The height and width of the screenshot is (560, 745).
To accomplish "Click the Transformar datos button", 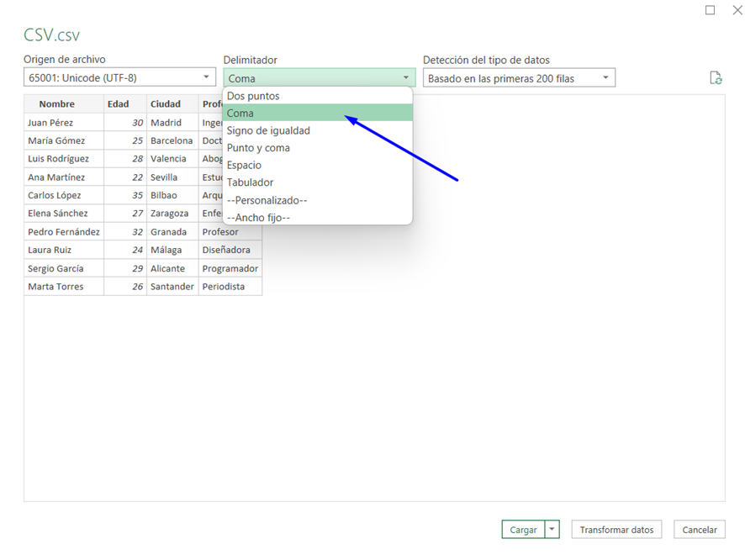I will 616,529.
